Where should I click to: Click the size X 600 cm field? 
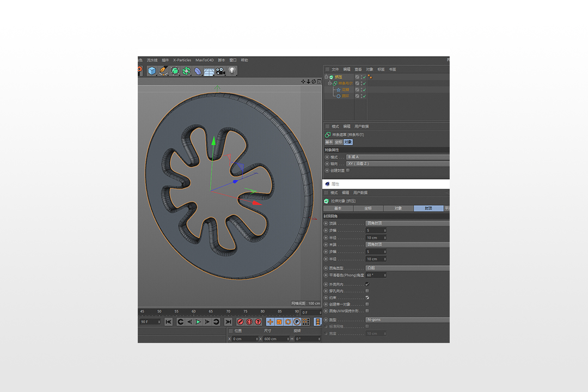click(277, 339)
